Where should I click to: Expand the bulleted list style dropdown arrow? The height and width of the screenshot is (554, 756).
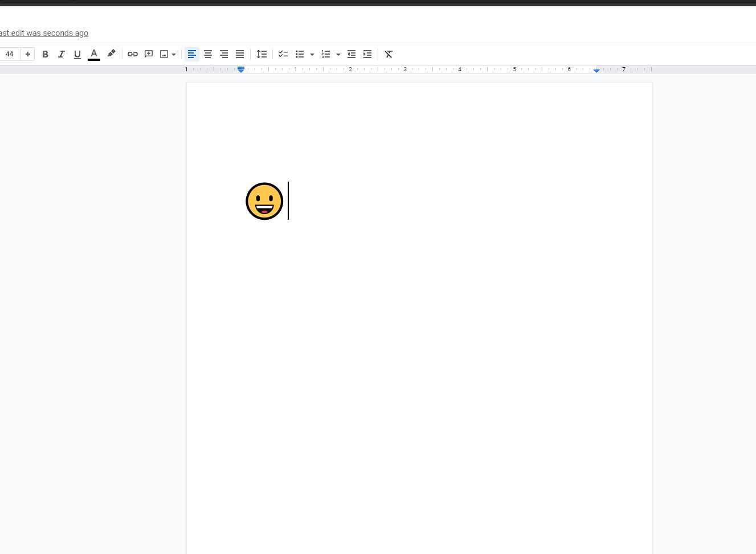312,55
